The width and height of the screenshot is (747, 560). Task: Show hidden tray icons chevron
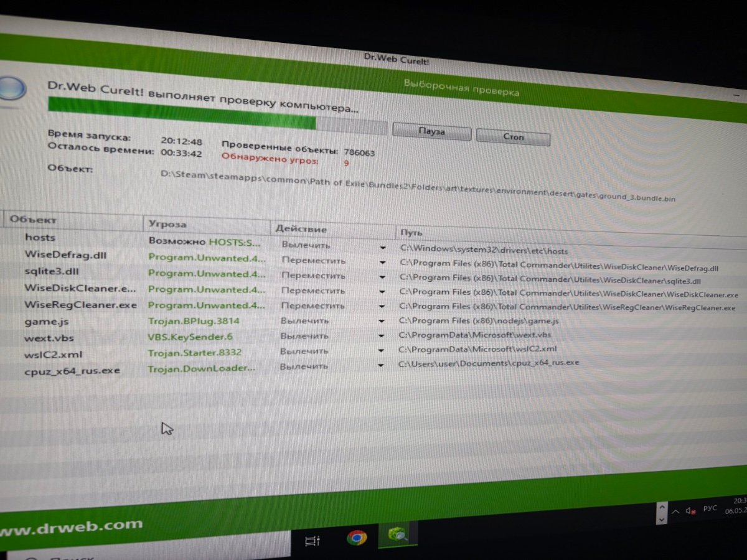676,511
